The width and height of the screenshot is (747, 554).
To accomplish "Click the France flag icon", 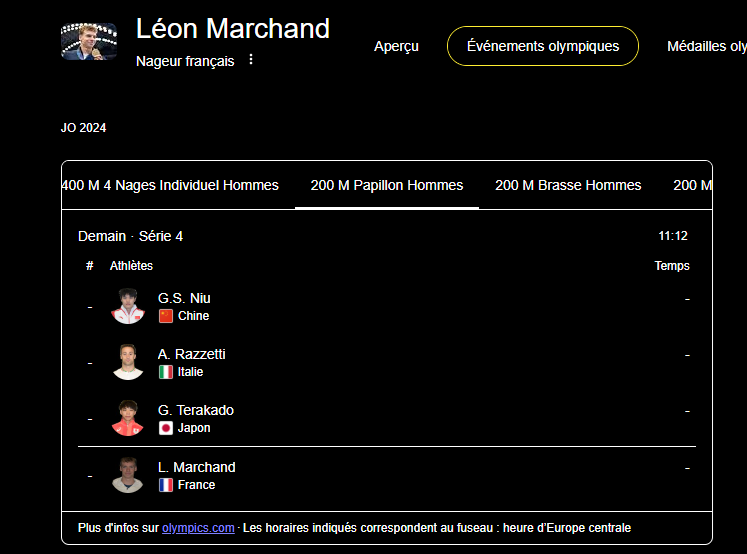I will (166, 485).
